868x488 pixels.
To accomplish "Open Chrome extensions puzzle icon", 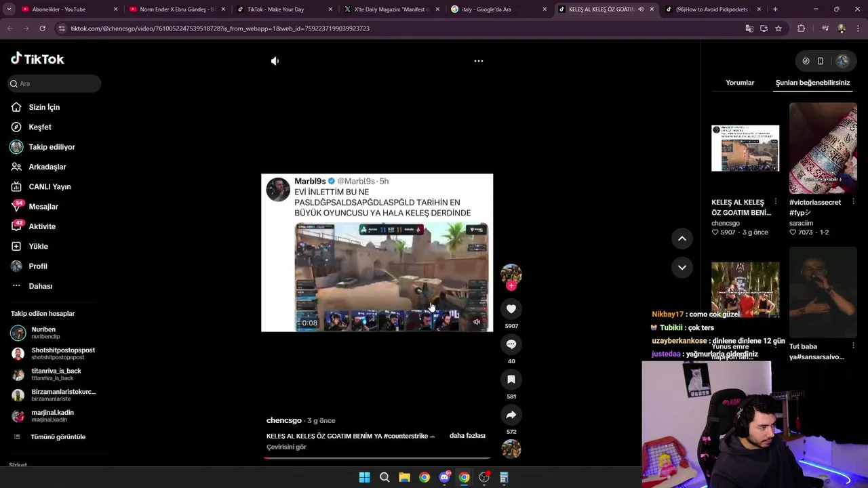I will pos(802,28).
